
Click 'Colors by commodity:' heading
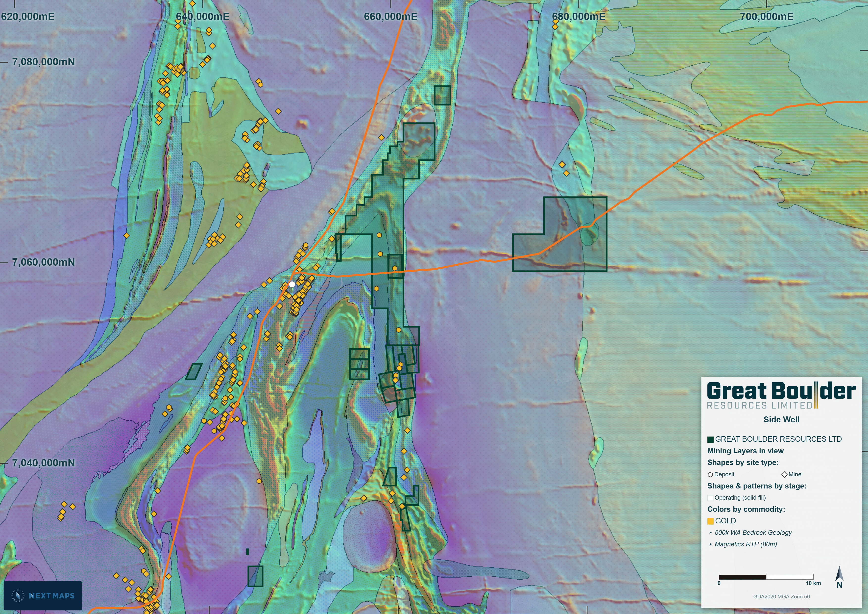click(746, 509)
